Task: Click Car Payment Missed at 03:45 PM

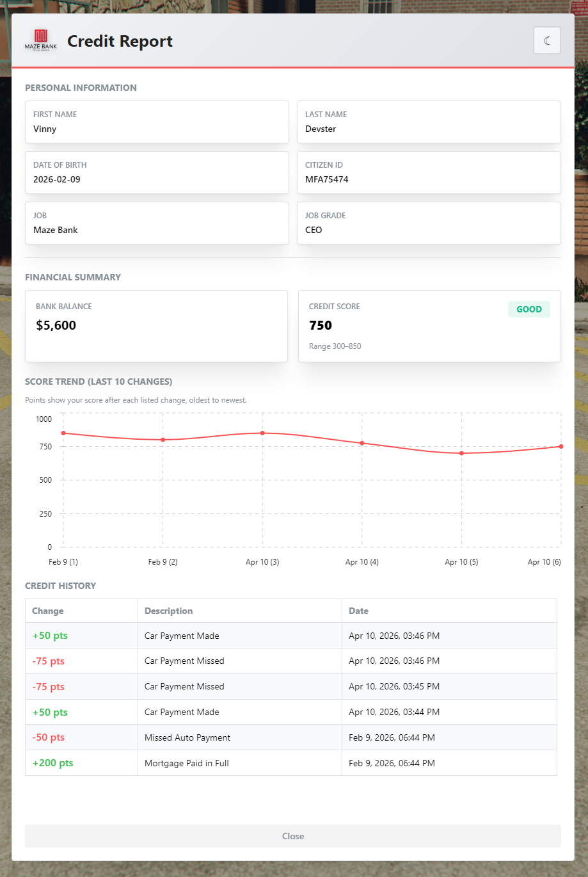Action: pos(184,686)
